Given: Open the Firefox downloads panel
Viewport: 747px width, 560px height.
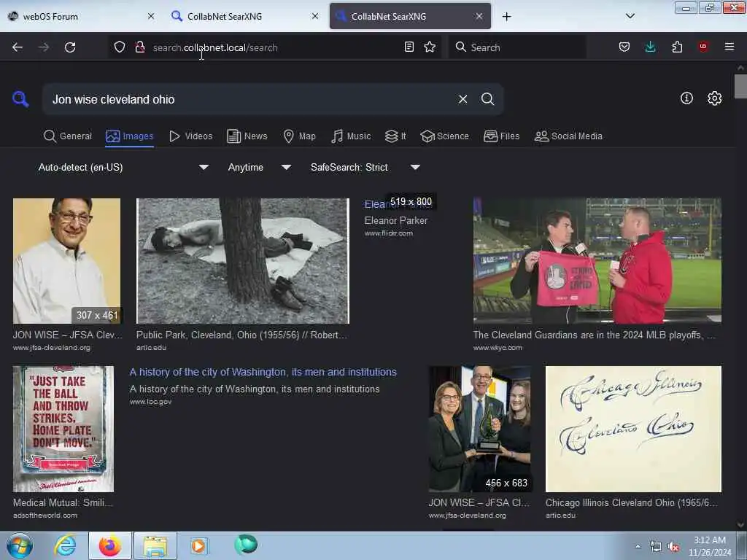Looking at the screenshot, I should 650,47.
